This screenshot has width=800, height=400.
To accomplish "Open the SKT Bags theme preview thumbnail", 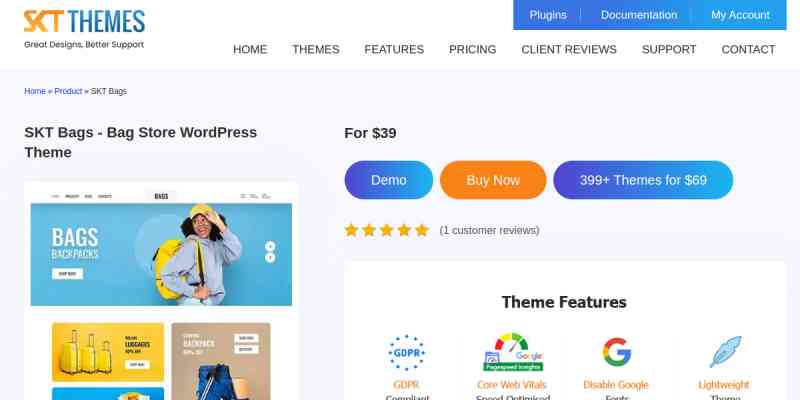I will pos(161,291).
